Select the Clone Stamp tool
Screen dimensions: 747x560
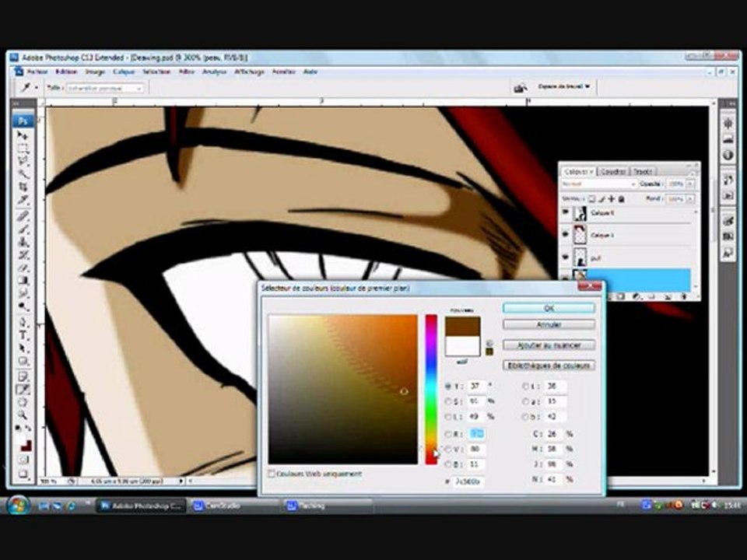tap(23, 242)
